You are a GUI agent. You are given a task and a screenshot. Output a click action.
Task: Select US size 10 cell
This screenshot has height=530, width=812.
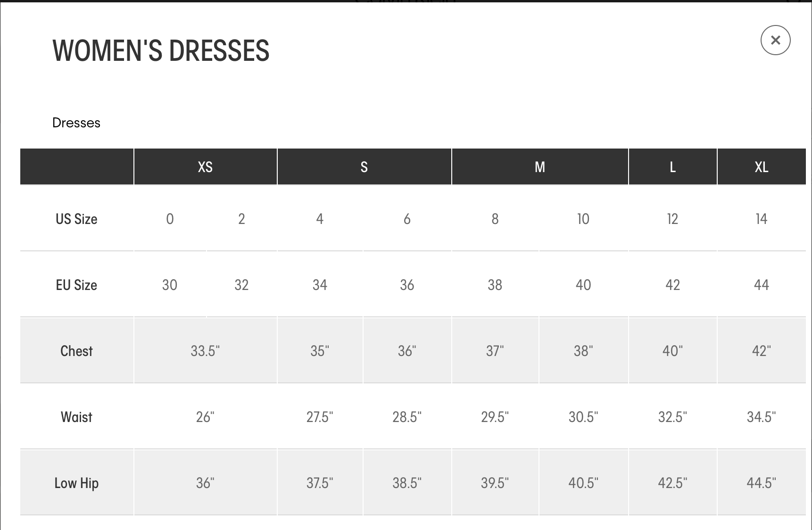point(583,219)
